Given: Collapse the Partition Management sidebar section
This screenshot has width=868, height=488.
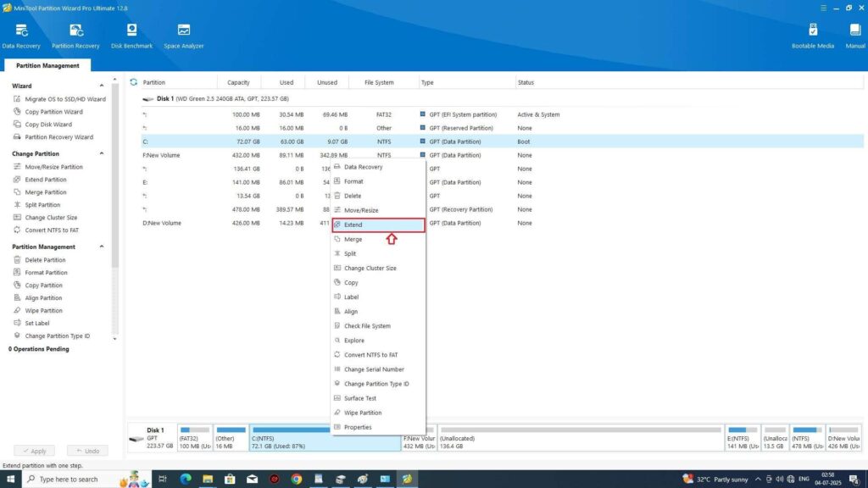Looking at the screenshot, I should click(103, 247).
